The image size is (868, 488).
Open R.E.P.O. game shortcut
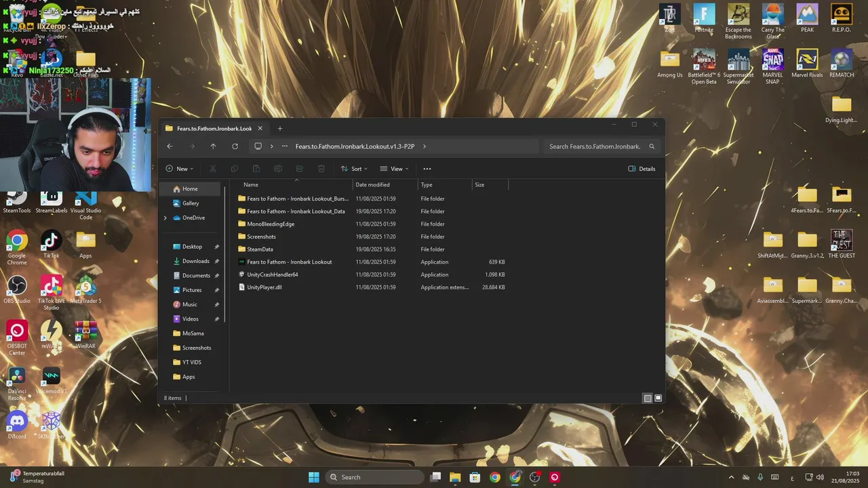(842, 18)
